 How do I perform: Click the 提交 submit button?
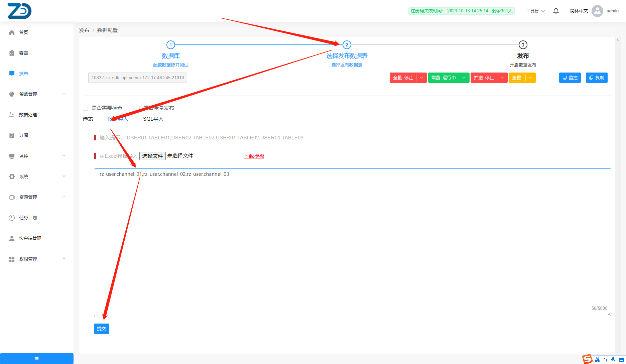102,329
